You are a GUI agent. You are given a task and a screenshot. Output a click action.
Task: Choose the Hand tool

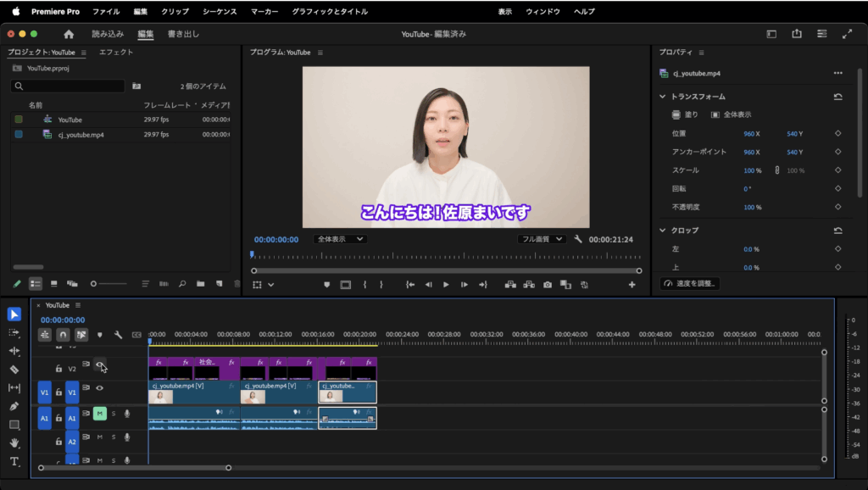coord(14,443)
